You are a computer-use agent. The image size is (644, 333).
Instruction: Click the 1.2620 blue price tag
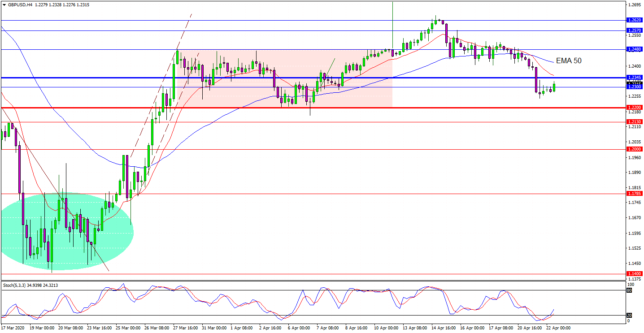click(635, 20)
